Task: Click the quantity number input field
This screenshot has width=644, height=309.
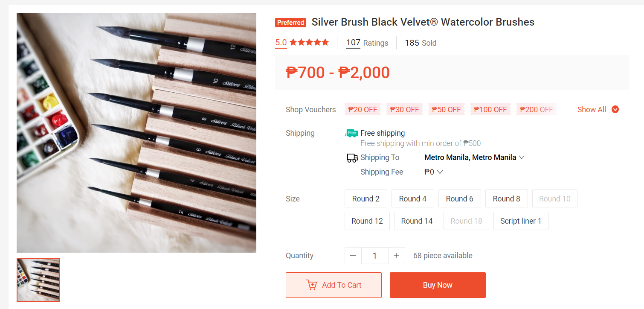Action: [x=374, y=256]
